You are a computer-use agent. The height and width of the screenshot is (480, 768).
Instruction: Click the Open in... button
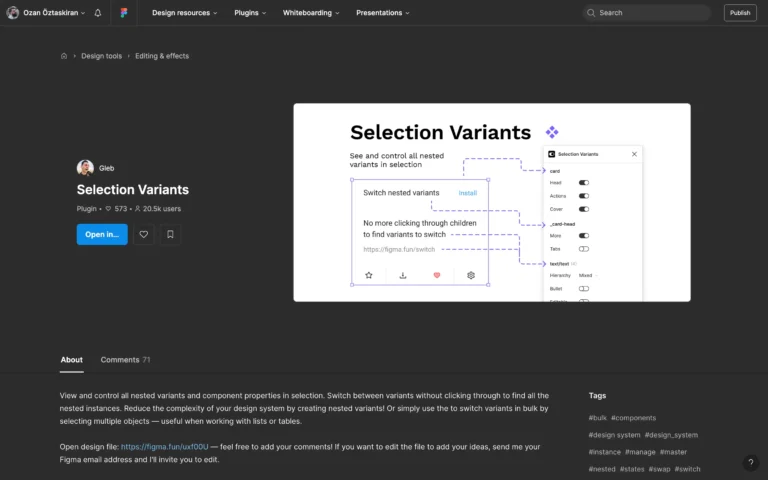click(x=102, y=235)
